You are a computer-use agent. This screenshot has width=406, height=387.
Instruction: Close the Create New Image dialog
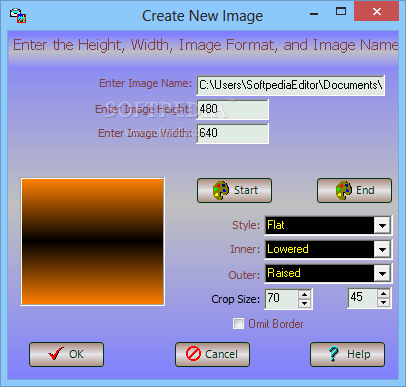click(x=377, y=11)
